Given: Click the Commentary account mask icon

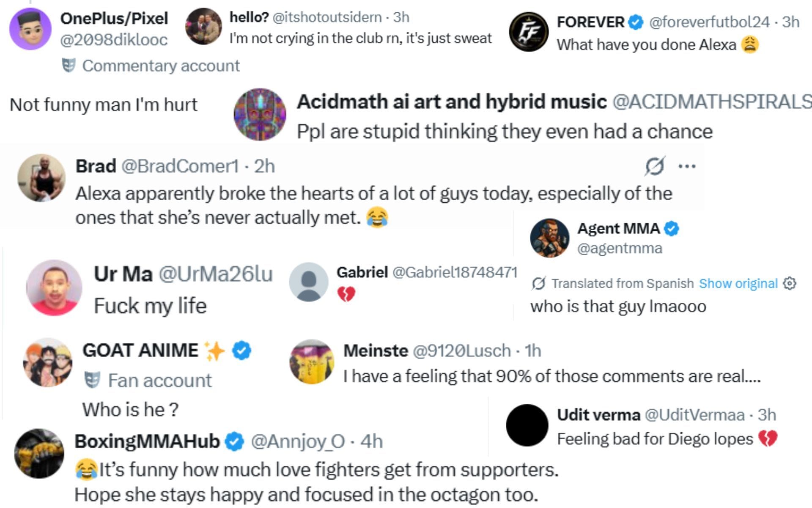Looking at the screenshot, I should [69, 66].
